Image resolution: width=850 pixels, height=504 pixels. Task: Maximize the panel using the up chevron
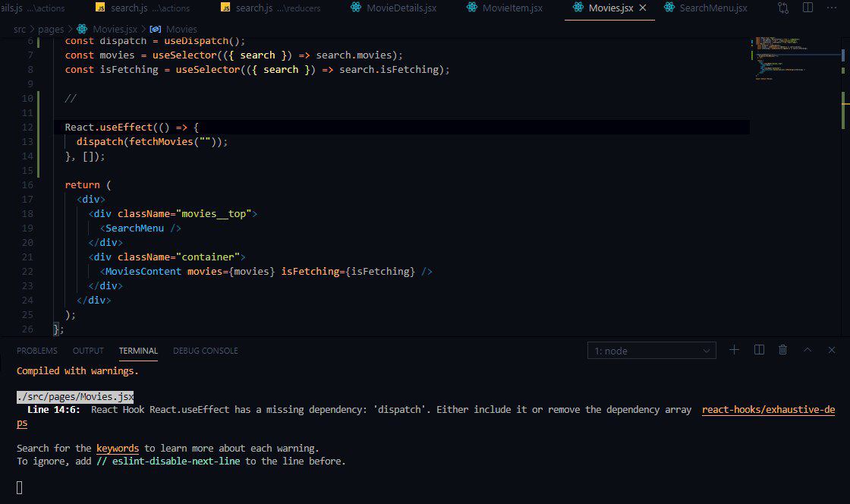(808, 350)
